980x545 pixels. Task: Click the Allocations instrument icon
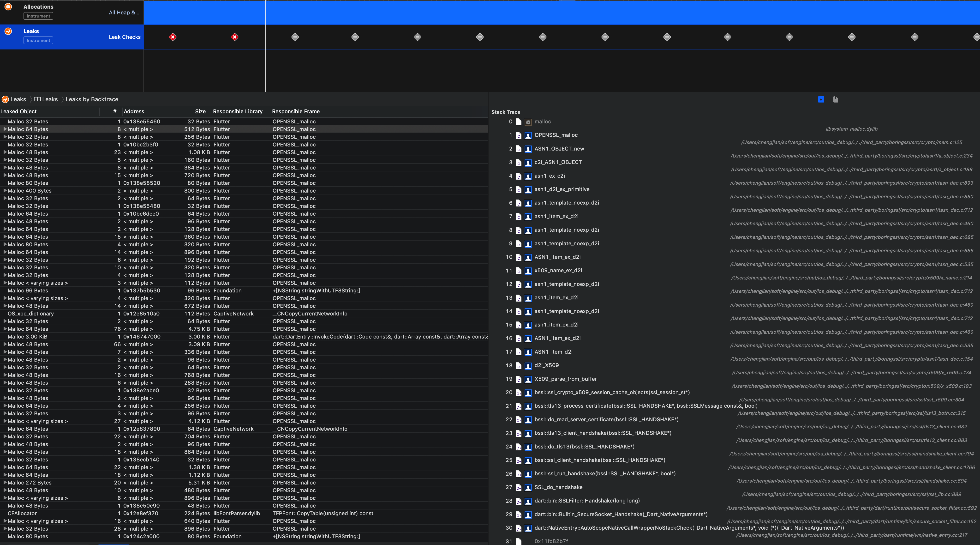pos(8,6)
